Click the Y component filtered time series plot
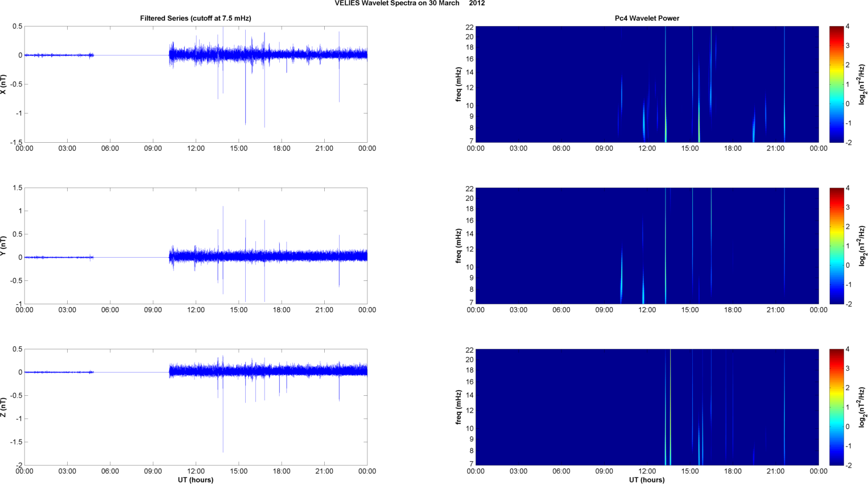Viewport: 868px width, 484px height. point(195,246)
